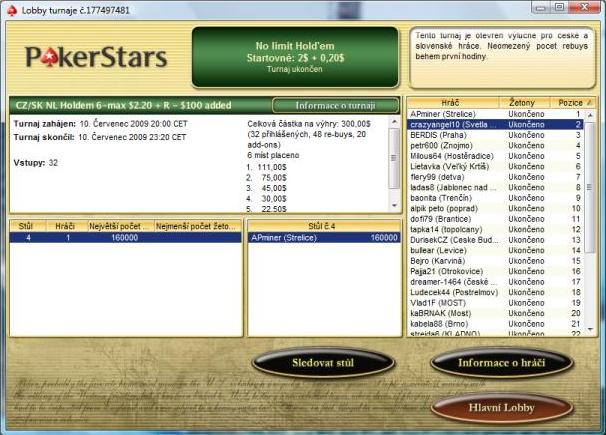This screenshot has height=435, width=606.
Task: Click Turnaj zahájen start time text
Action: tap(100, 124)
